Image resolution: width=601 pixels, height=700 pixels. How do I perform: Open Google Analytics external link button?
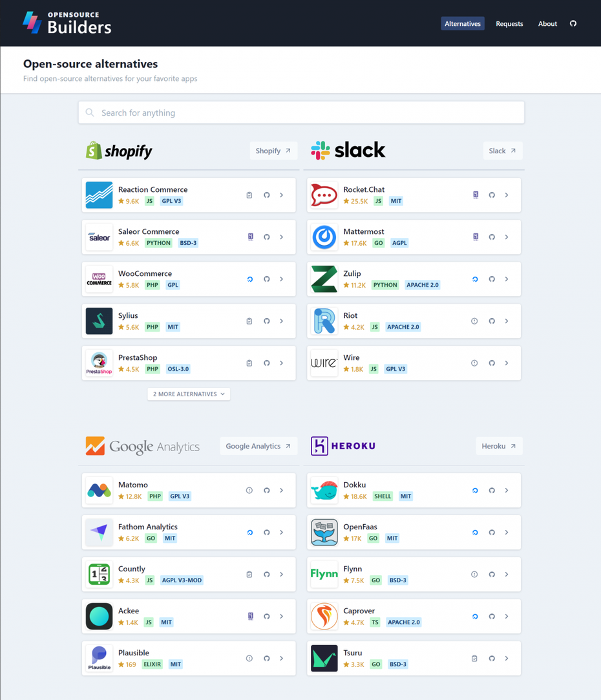coord(258,446)
